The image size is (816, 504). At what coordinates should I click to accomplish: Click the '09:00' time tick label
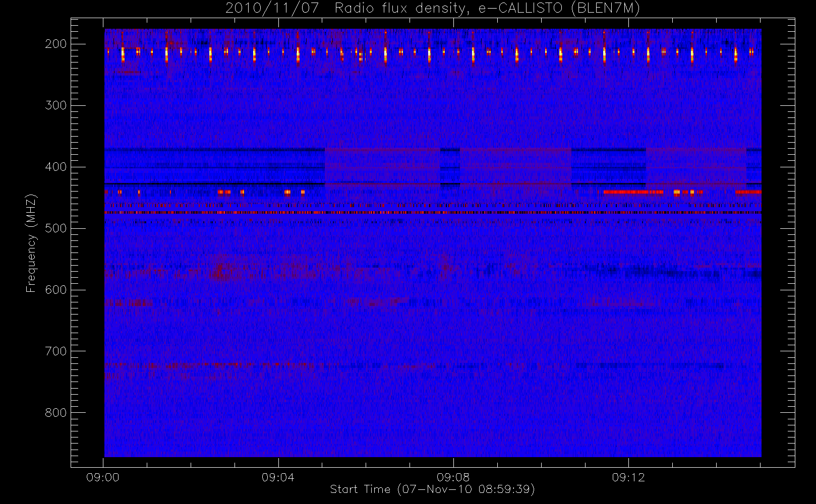[x=103, y=477]
